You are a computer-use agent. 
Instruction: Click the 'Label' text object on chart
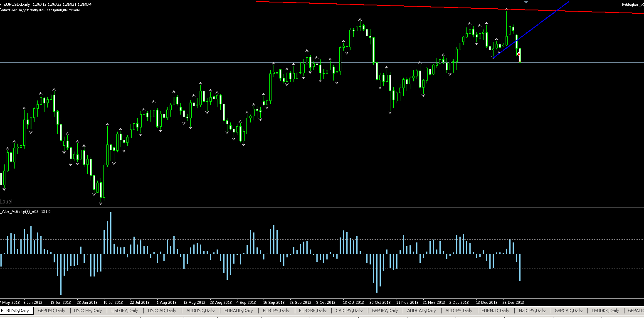point(6,201)
